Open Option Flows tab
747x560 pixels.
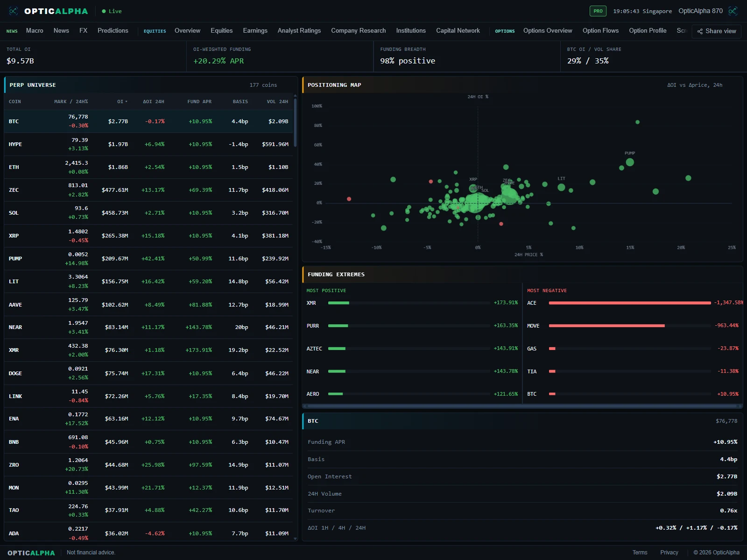click(600, 31)
